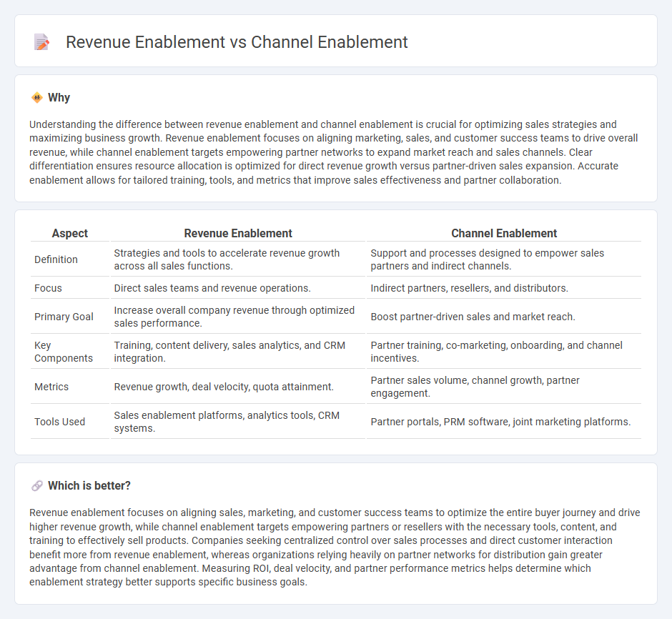
Task: Click 'Revenue growth, deal velocity, quota attainment.' cell
Action: tap(238, 387)
